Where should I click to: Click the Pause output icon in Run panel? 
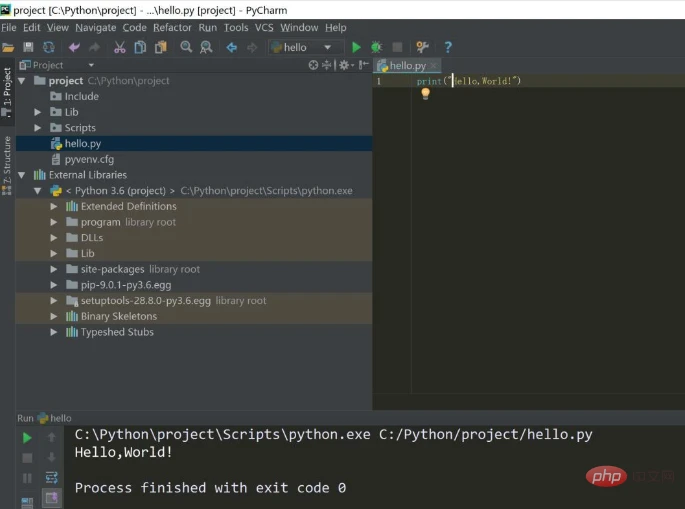(x=27, y=478)
